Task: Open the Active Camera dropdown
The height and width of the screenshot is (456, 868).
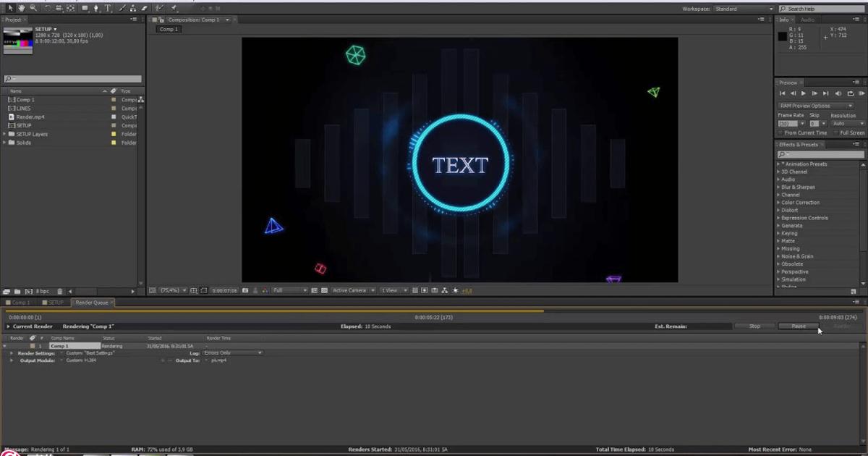Action: point(352,290)
